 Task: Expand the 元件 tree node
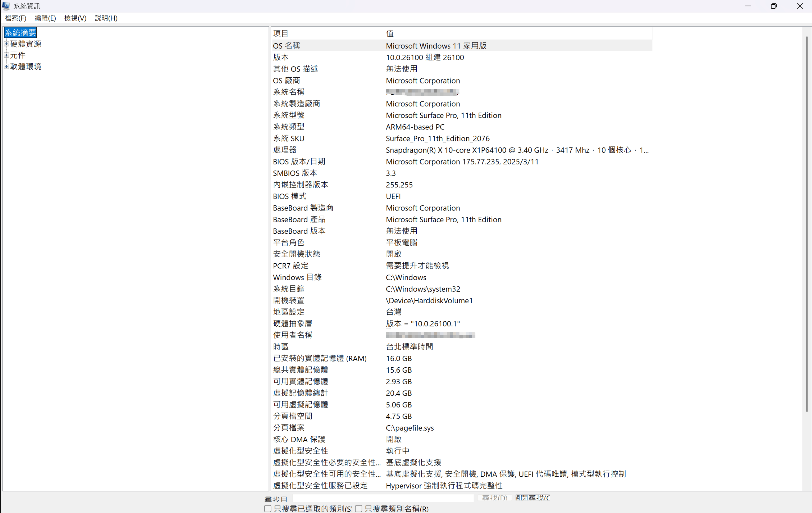(x=6, y=55)
